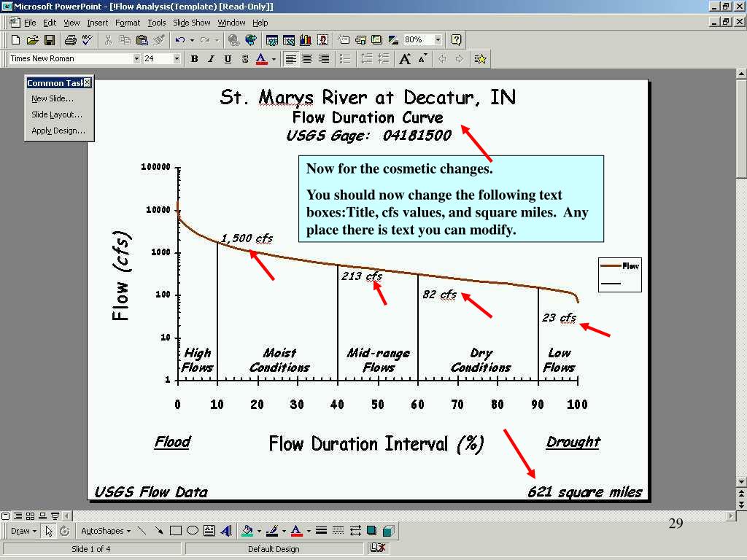Click the vertical scrollbar down arrow

coord(741,481)
